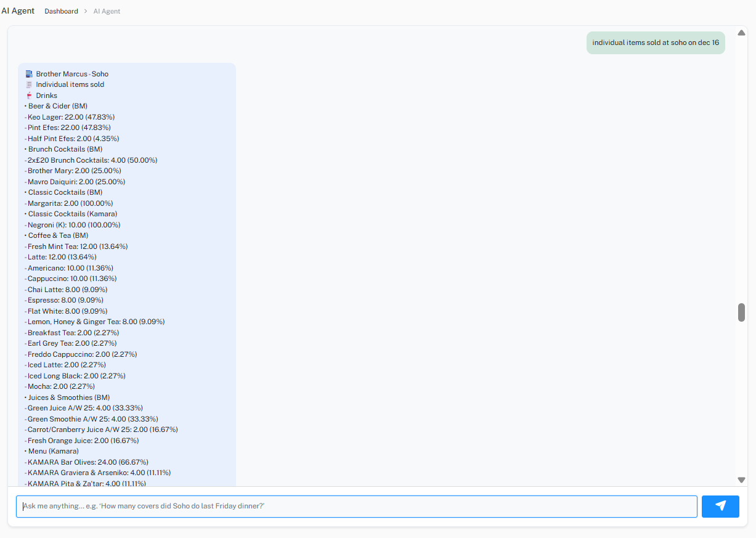
Task: Focus the Ask me anything input field
Action: click(x=357, y=507)
